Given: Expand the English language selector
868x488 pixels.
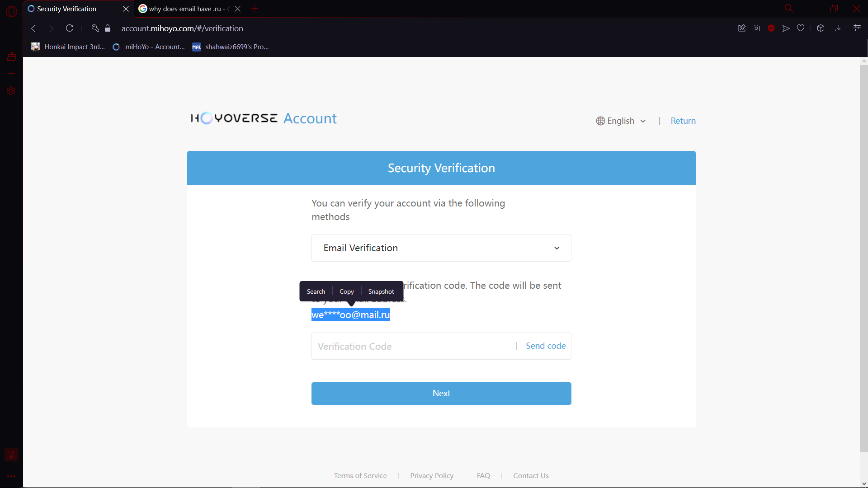Looking at the screenshot, I should pos(621,121).
